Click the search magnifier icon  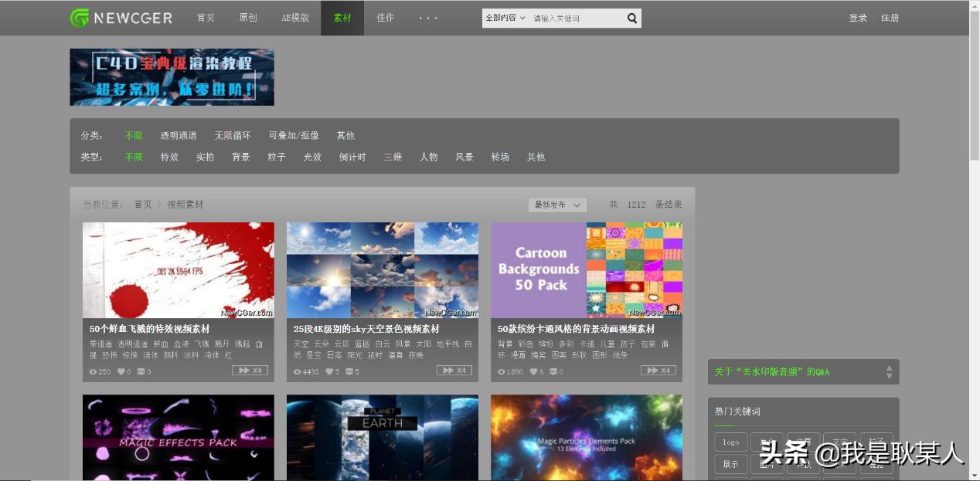click(x=631, y=17)
